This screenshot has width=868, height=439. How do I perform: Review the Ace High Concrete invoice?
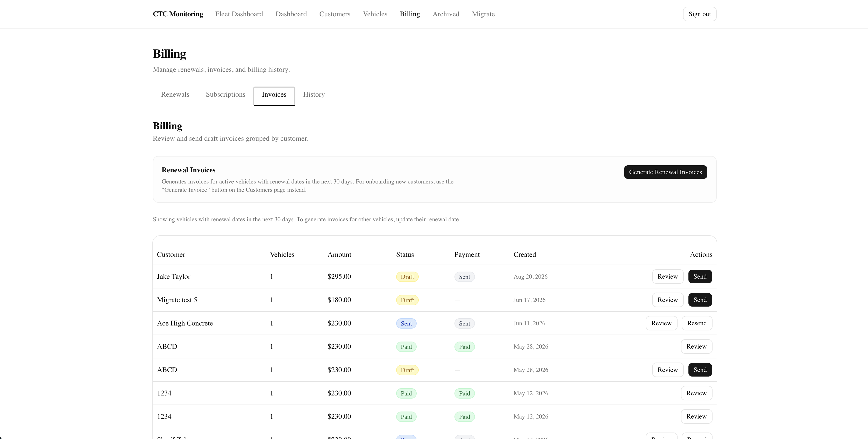(x=661, y=323)
